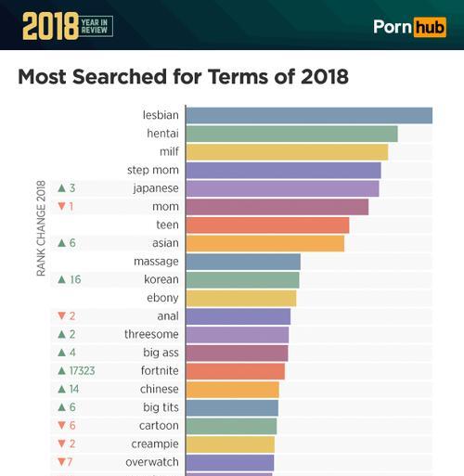
Task: Select the yellow milf bar
Action: (287, 152)
